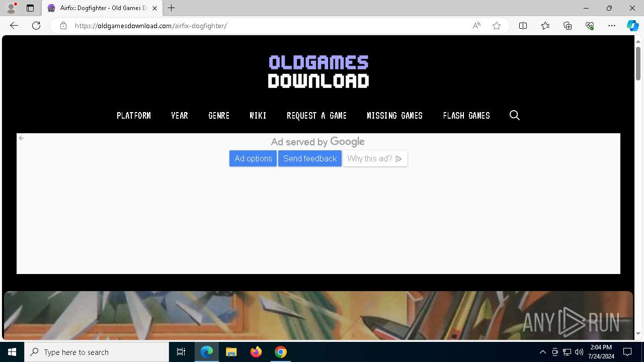Click the site search magnifier icon
This screenshot has height=362, width=644.
[514, 116]
